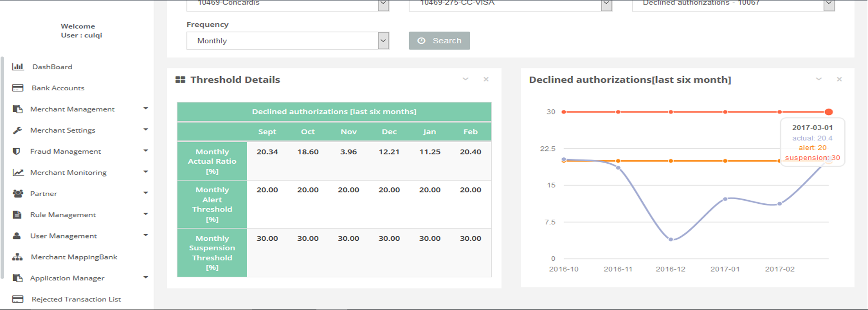
Task: Open the Frequency Monthly dropdown
Action: (287, 41)
